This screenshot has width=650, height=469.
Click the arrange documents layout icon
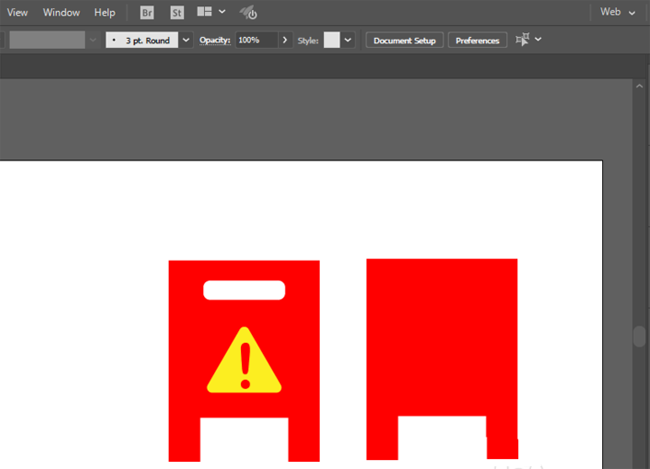coord(204,13)
